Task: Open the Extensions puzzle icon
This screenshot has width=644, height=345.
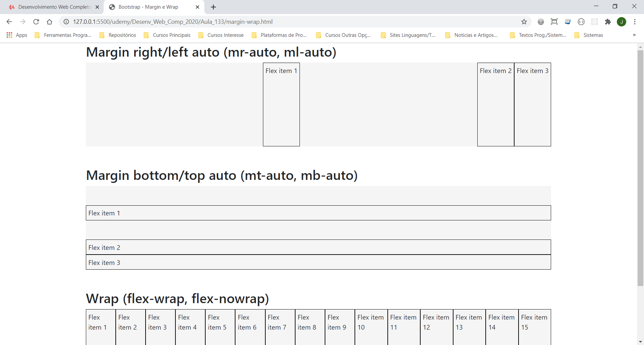Action: [608, 22]
